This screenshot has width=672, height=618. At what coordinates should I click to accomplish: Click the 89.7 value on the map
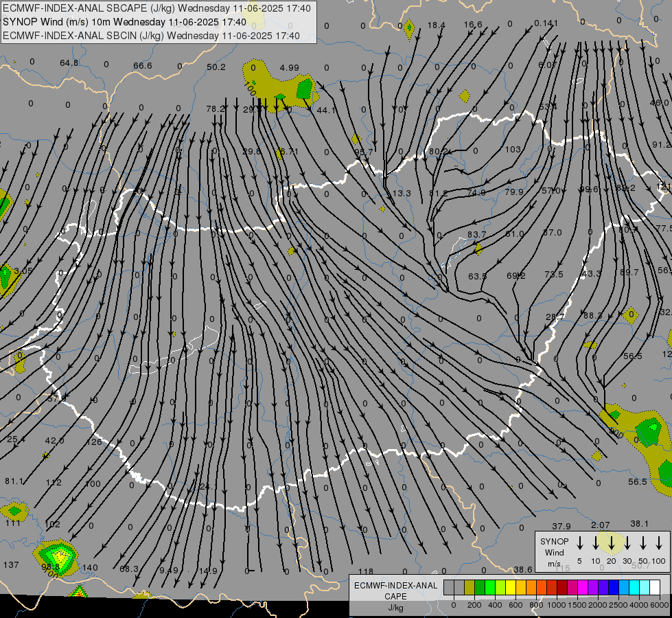coord(629,273)
